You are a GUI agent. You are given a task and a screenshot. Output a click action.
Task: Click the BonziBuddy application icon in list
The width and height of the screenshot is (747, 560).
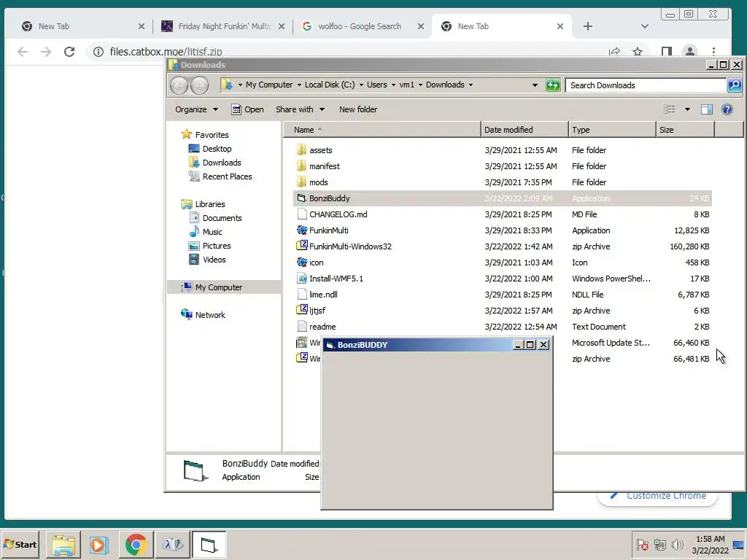point(301,198)
